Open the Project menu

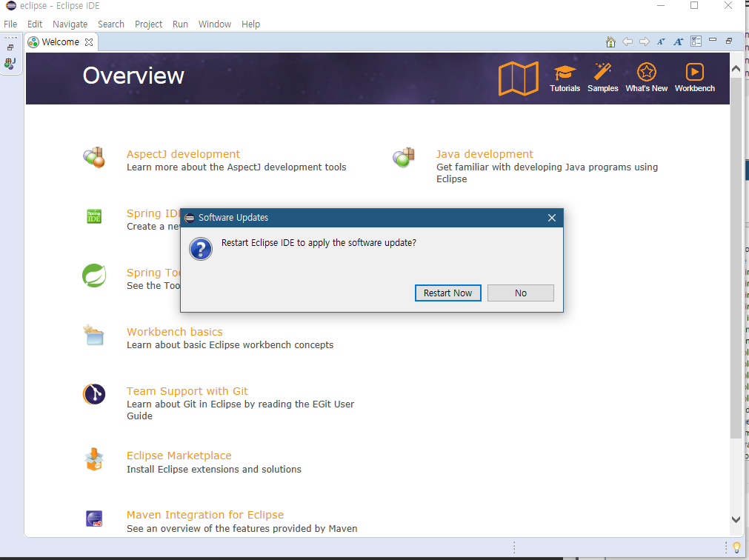tap(148, 24)
